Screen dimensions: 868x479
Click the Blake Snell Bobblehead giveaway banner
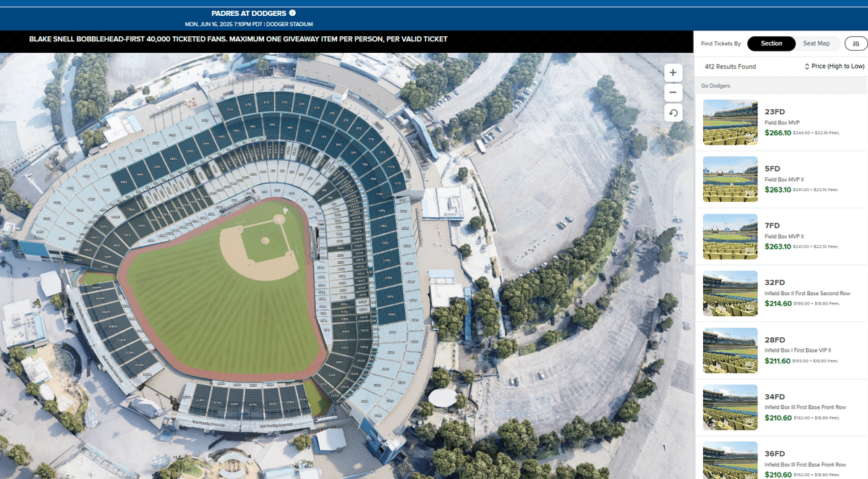point(238,38)
